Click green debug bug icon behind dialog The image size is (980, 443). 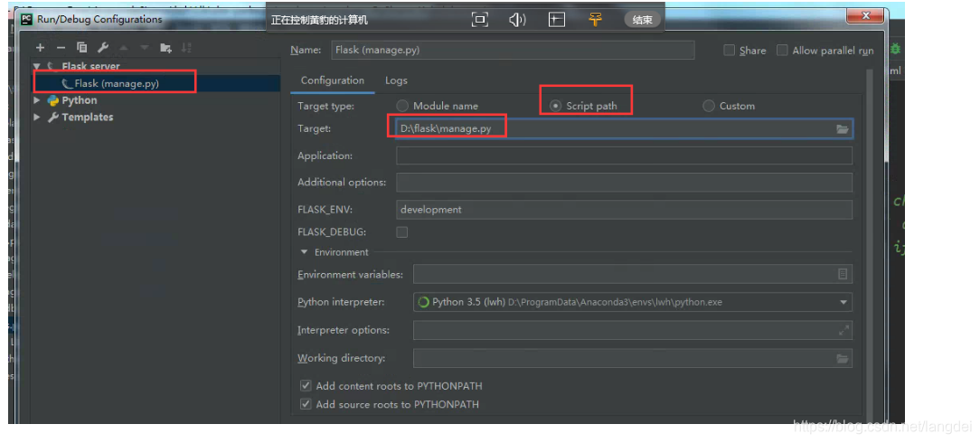pos(895,49)
